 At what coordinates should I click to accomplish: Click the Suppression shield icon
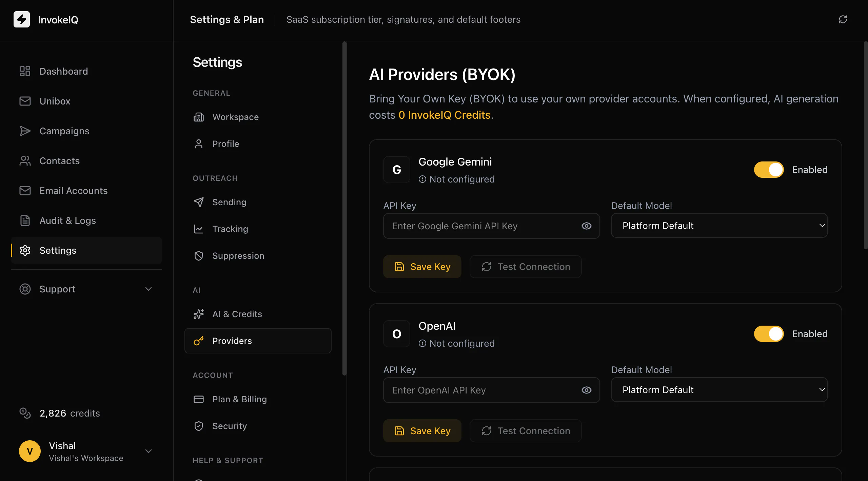pos(199,256)
